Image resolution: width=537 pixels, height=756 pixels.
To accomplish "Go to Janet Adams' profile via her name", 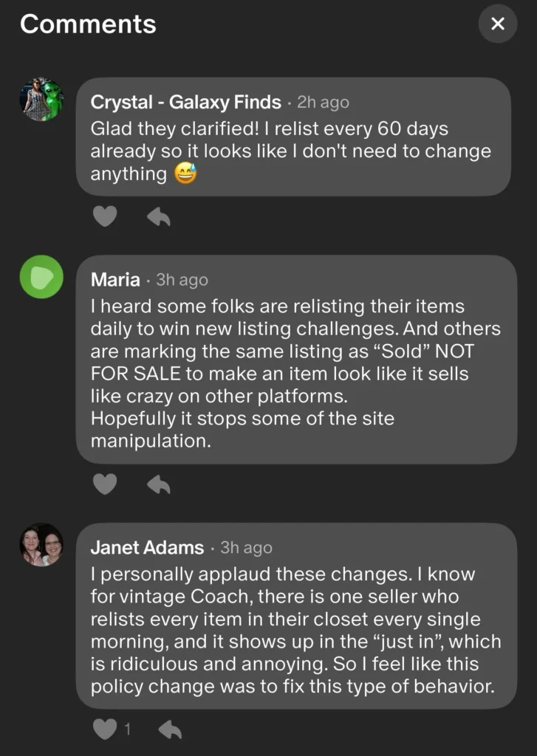I will [x=147, y=548].
